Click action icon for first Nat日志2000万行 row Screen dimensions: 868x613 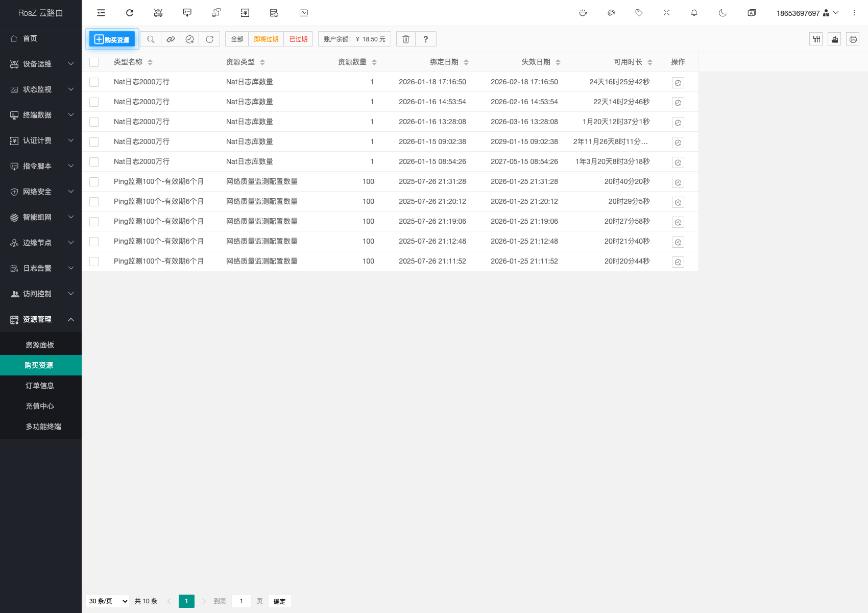pyautogui.click(x=678, y=83)
